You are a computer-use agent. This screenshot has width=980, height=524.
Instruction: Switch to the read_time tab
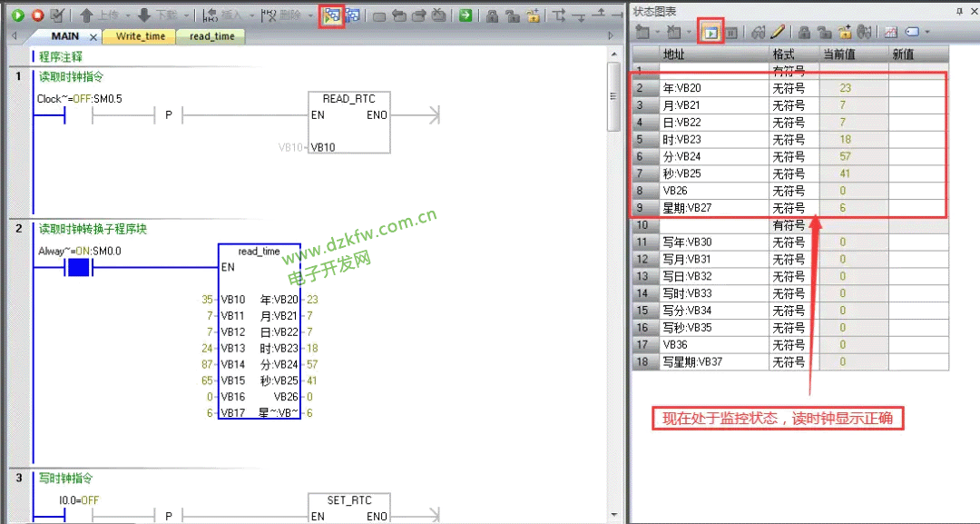click(x=211, y=36)
